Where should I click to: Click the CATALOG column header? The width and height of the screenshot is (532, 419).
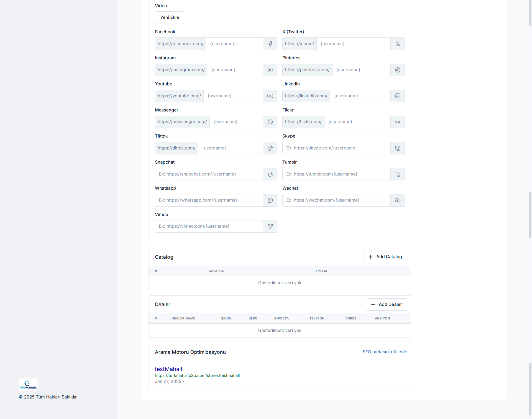[216, 271]
